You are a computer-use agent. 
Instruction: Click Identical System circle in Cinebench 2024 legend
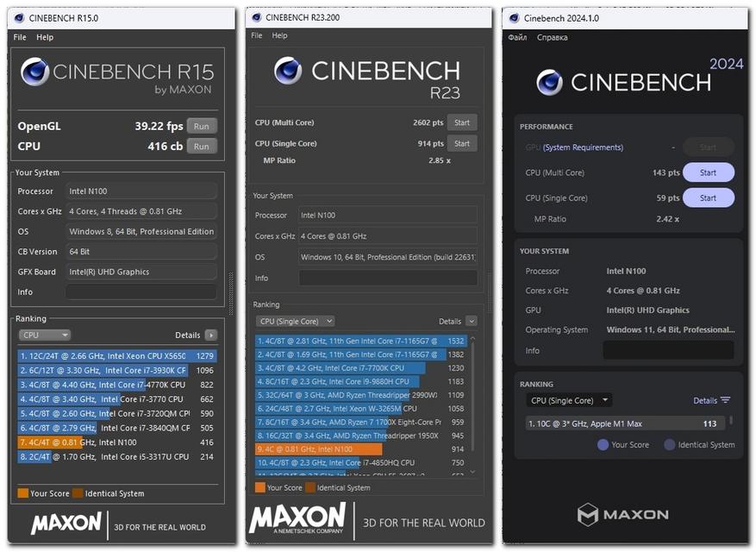(670, 444)
